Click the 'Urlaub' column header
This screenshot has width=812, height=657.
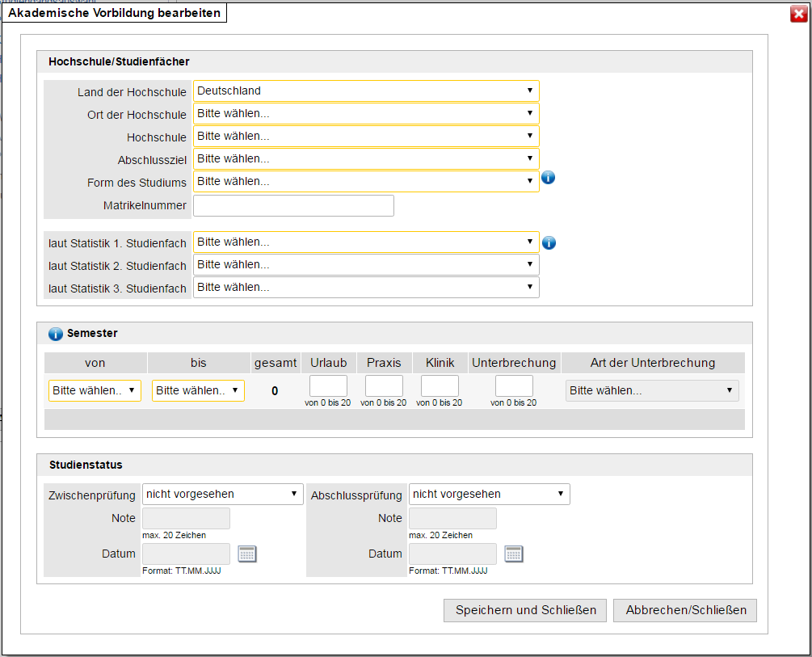pyautogui.click(x=328, y=363)
